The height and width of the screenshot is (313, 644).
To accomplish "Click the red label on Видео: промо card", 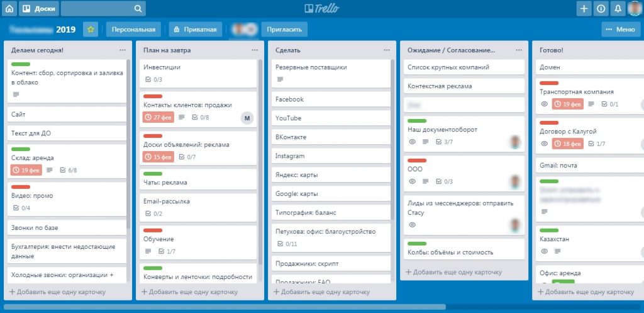I will coord(21,187).
